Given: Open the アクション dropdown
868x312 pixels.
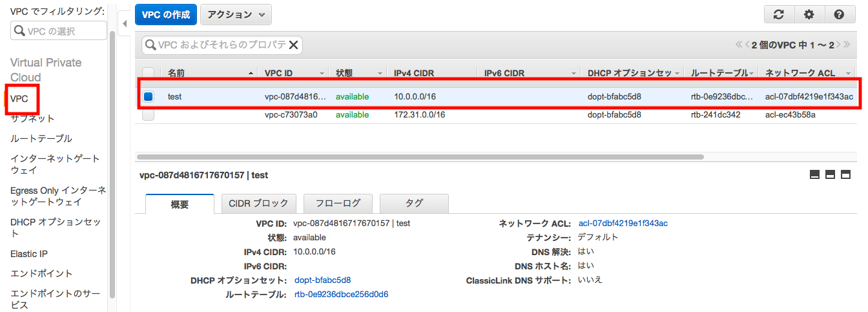Looking at the screenshot, I should 236,14.
